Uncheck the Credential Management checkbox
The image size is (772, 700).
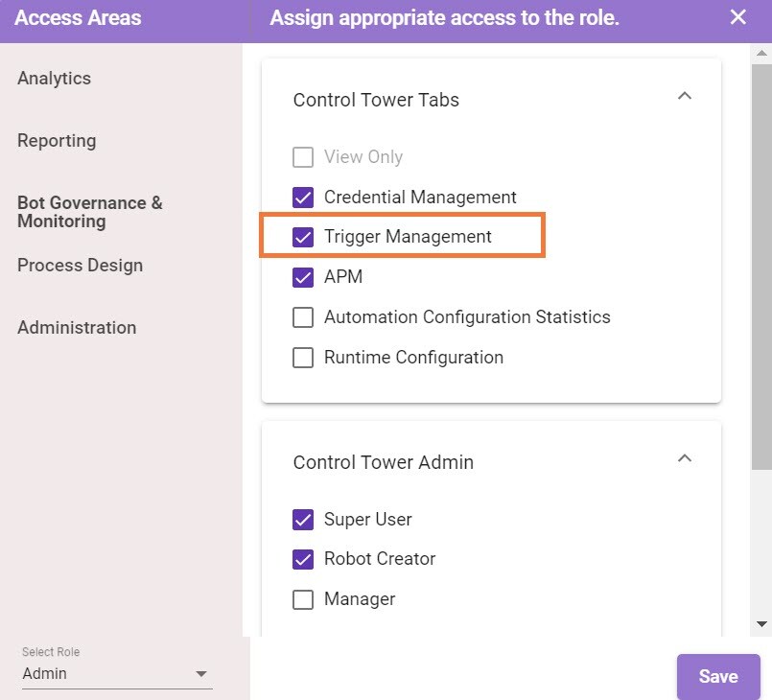click(303, 198)
